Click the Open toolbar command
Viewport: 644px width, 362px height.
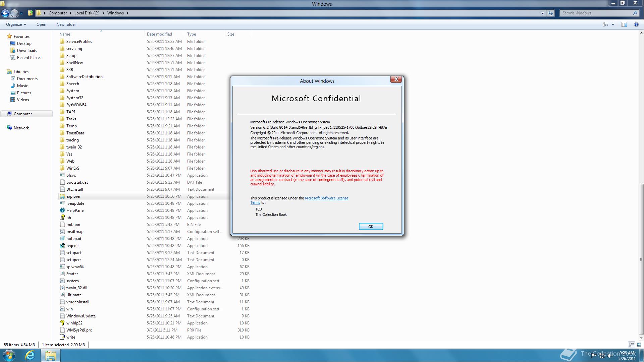41,24
